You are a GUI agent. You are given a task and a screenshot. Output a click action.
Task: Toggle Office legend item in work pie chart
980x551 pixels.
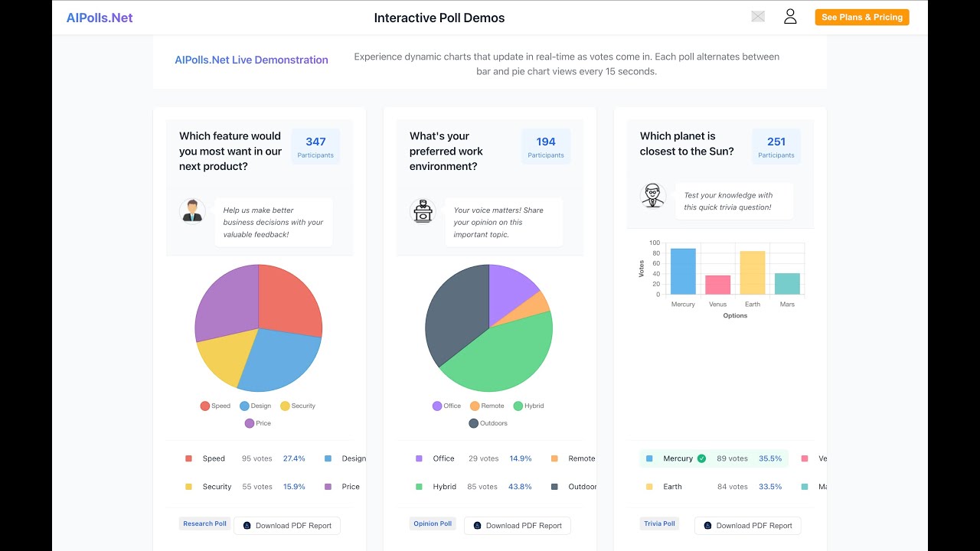(446, 406)
